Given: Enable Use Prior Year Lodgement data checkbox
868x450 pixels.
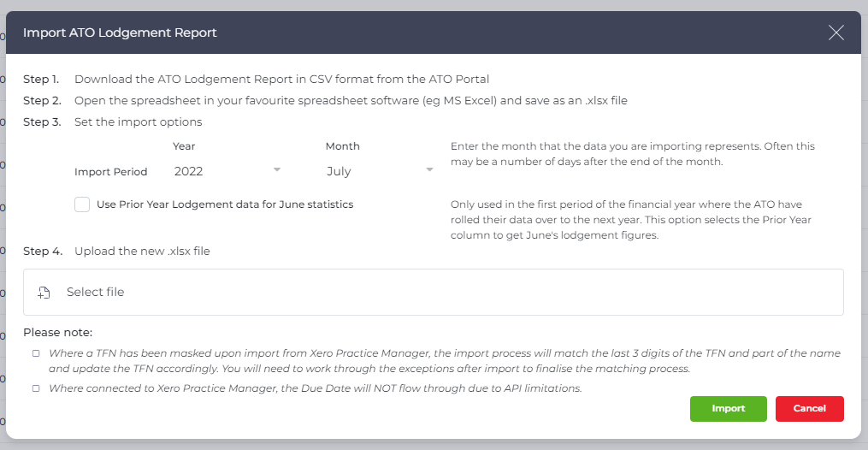Looking at the screenshot, I should [x=82, y=204].
